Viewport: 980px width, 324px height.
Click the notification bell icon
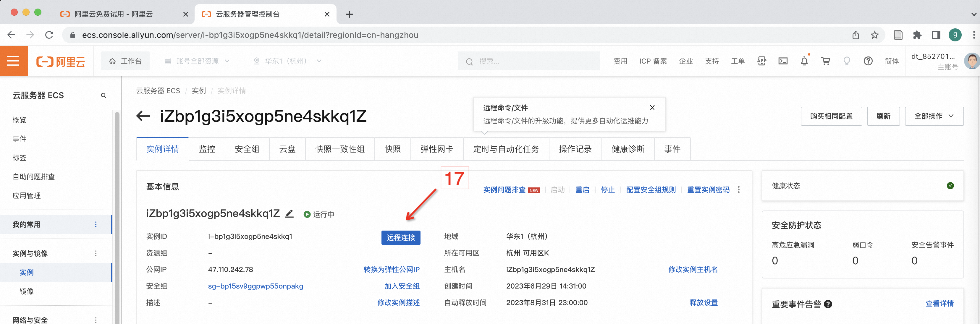[804, 61]
